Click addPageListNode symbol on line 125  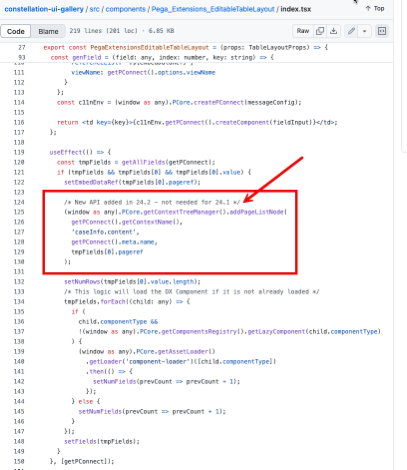[x=257, y=212]
